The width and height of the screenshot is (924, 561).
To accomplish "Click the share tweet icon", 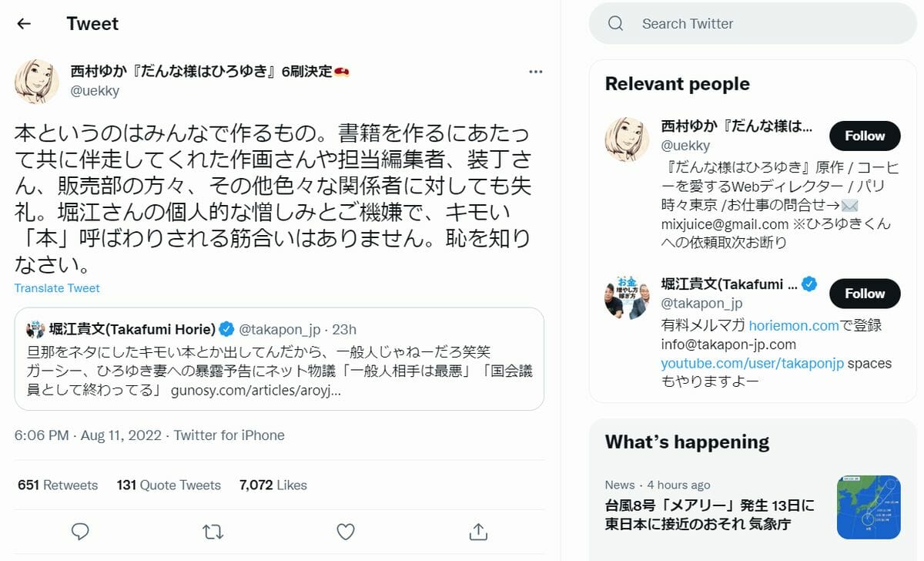I will pyautogui.click(x=478, y=532).
